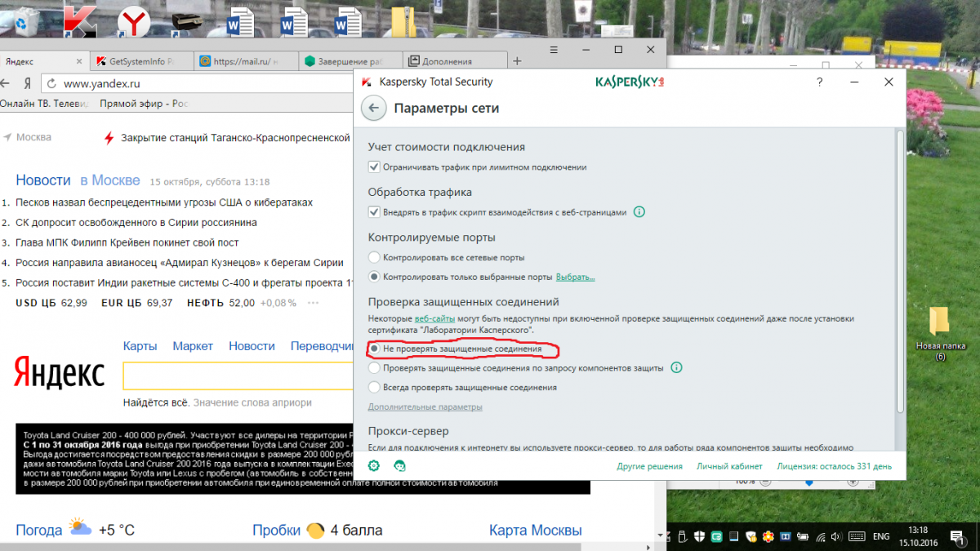Open news about Адмирал Кузнецов
Screen dimensions: 980x551
click(x=180, y=263)
